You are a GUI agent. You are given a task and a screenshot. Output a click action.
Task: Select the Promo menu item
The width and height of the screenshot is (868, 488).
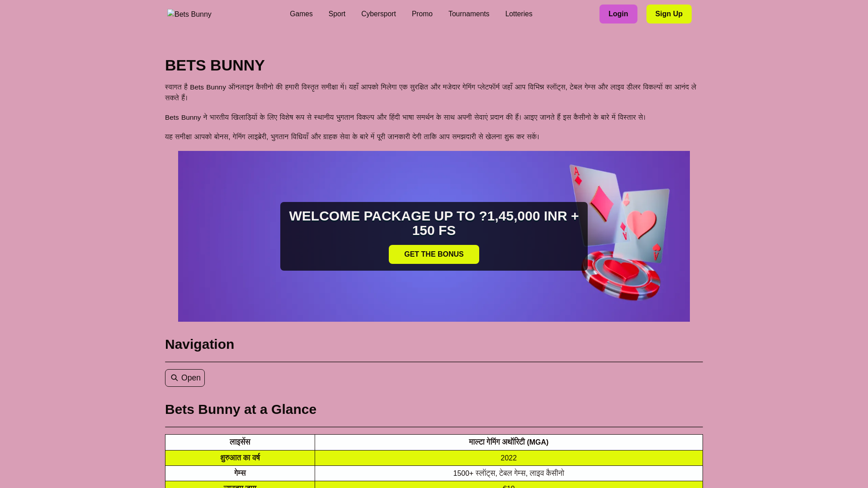point(422,14)
